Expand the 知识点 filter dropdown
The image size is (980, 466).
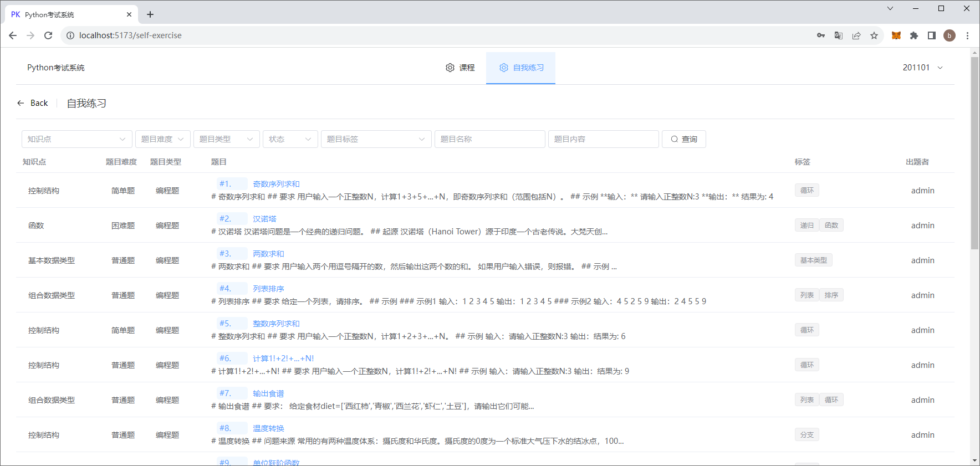[77, 139]
